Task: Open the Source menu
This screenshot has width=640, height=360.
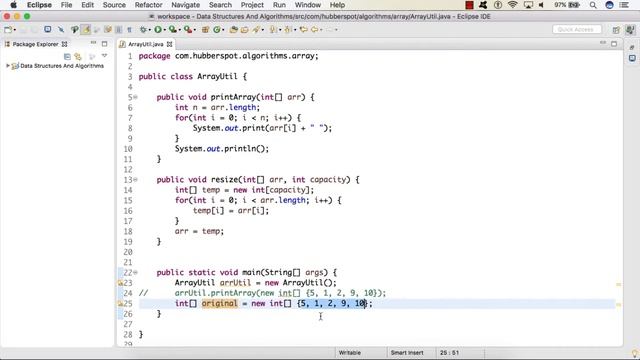Action: [x=114, y=5]
